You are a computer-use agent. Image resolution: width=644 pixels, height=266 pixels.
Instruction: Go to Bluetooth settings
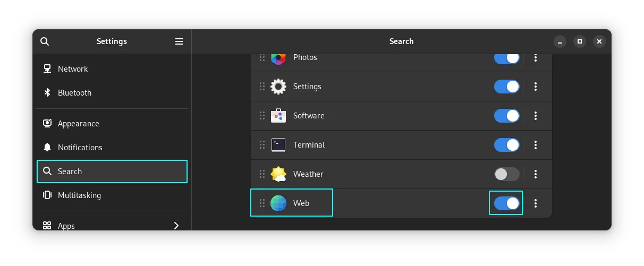(112, 93)
